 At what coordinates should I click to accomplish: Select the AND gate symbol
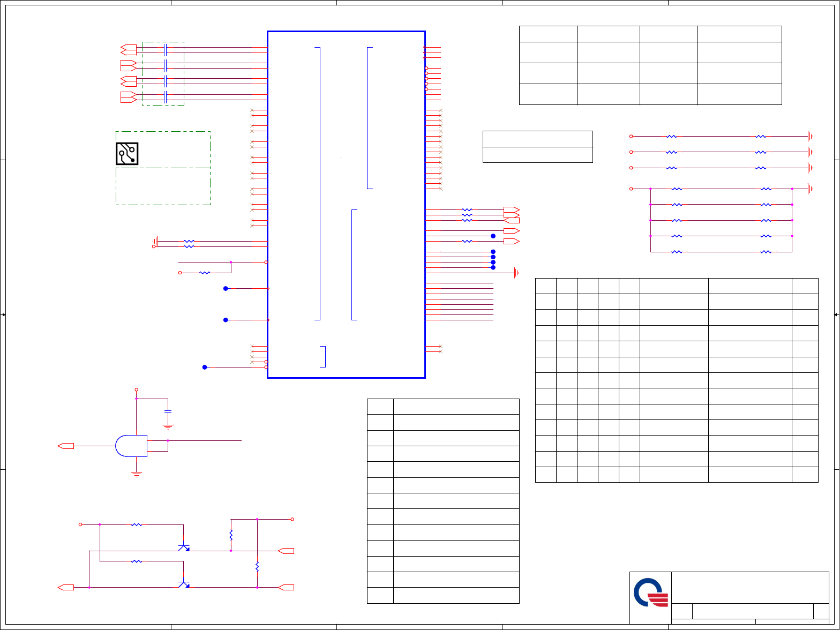click(x=131, y=446)
